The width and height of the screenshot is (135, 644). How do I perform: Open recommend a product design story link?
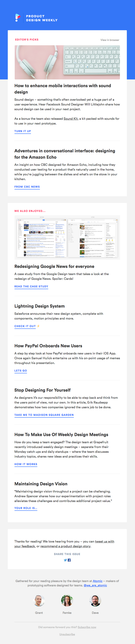65,546
